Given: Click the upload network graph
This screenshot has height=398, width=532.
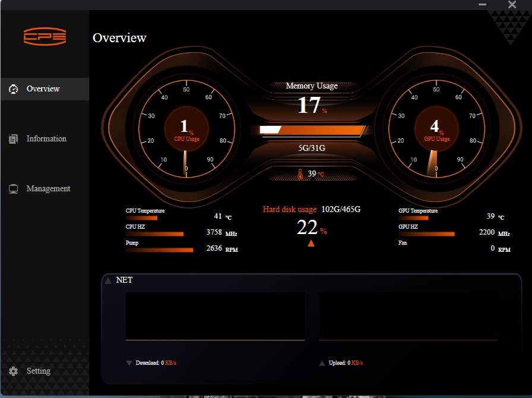Looking at the screenshot, I should pyautogui.click(x=408, y=317).
